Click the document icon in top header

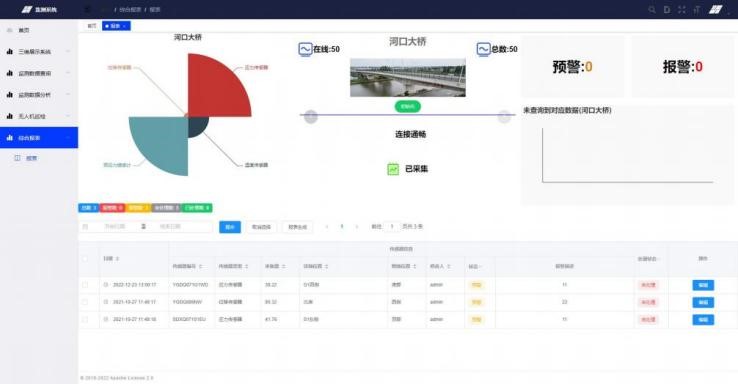pyautogui.click(x=667, y=9)
